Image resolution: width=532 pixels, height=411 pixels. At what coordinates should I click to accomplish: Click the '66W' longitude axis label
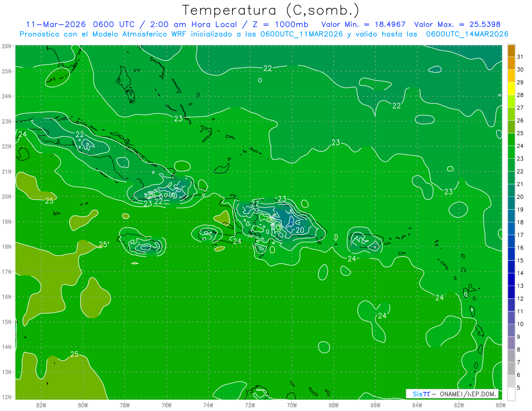click(375, 405)
